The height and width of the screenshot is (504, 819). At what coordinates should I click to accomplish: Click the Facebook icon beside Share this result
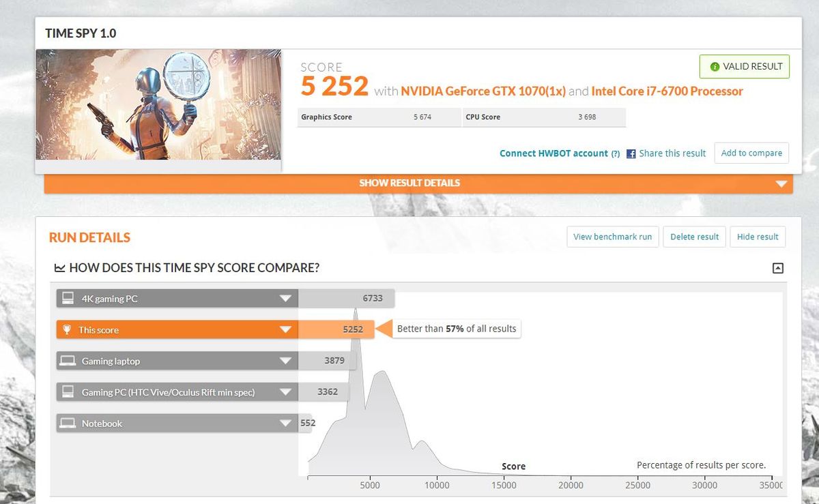point(631,153)
